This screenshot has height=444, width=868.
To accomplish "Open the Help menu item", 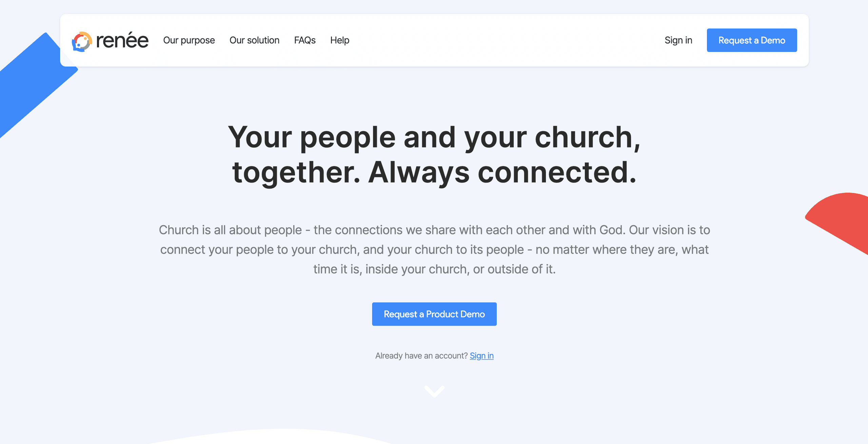I will click(340, 40).
